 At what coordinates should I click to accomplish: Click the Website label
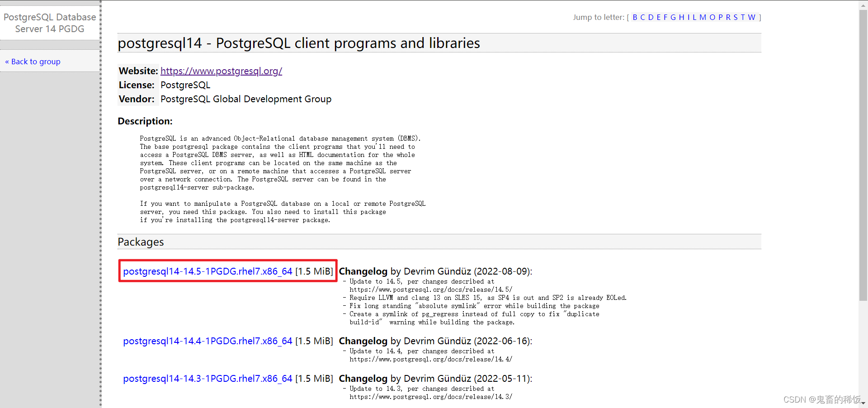pos(138,71)
